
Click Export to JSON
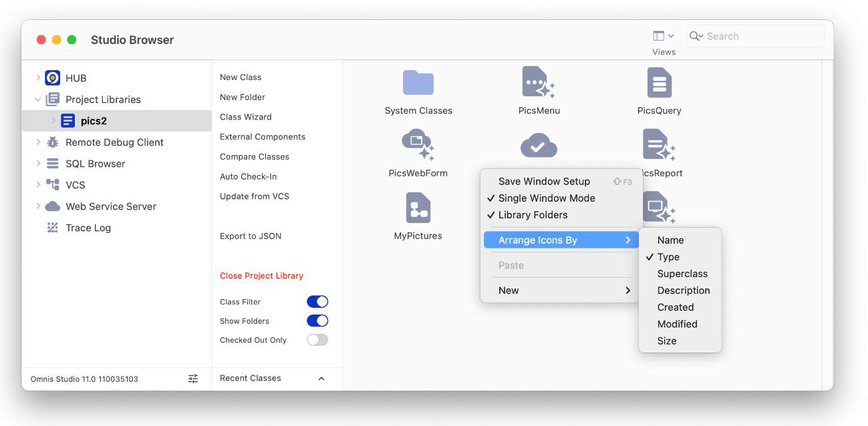tap(251, 236)
